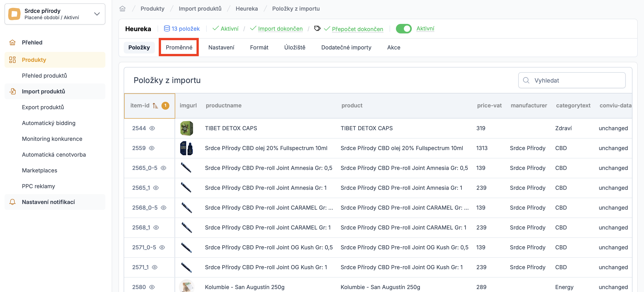Click the orange sort priority badge 1
Image resolution: width=644 pixels, height=292 pixels.
pyautogui.click(x=165, y=106)
